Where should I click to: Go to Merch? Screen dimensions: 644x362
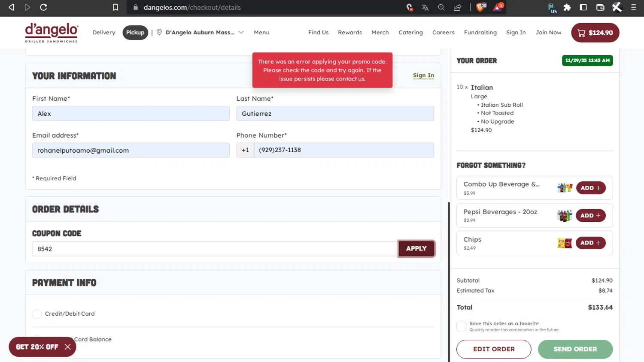pos(380,33)
